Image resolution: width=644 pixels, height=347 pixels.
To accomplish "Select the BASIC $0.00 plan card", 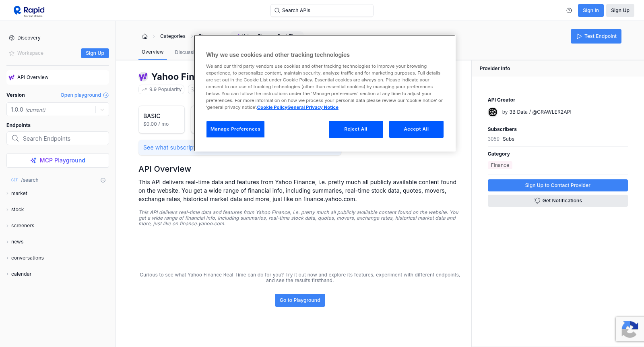I will (x=162, y=120).
